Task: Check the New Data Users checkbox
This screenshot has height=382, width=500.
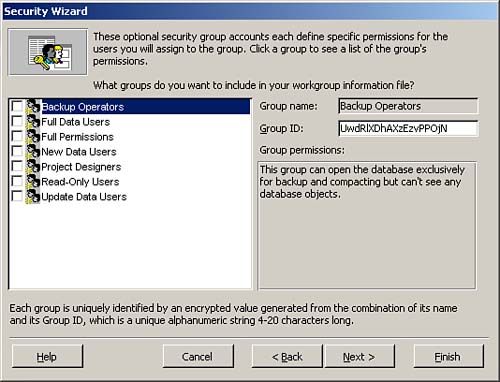Action: (17, 151)
